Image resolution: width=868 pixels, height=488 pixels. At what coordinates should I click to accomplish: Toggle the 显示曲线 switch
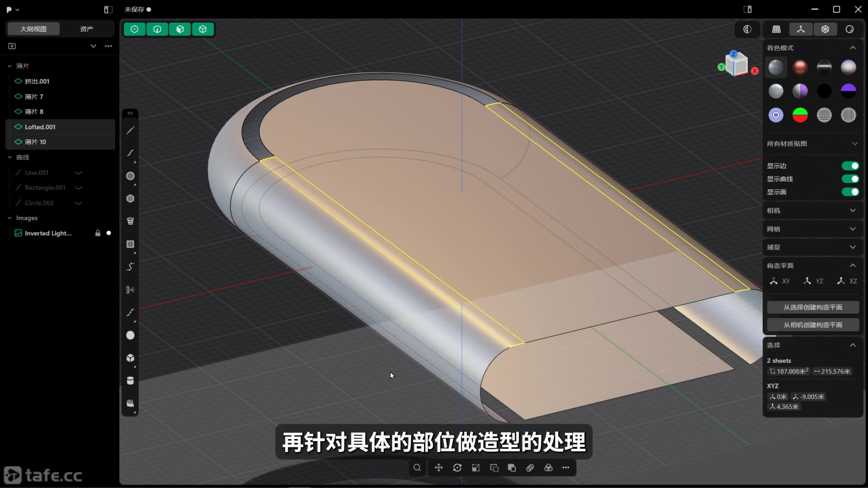(x=850, y=179)
